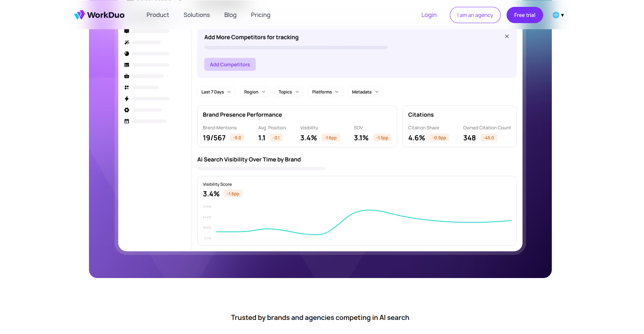644x334 pixels.
Task: Click the SOV value 3.1%
Action: [x=361, y=138]
